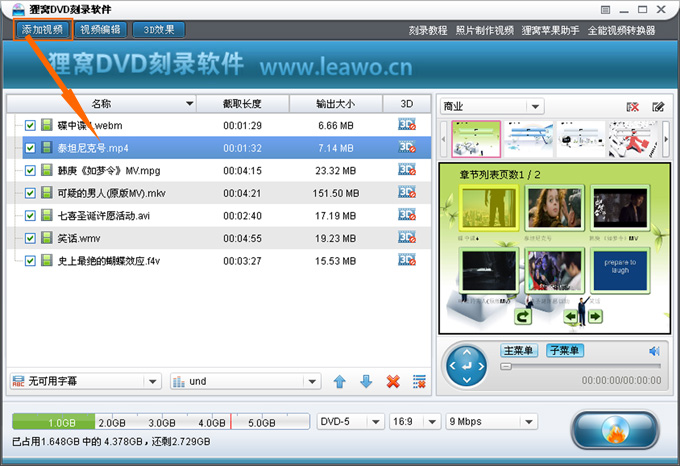Uncheck the 可疑的男人(原版MV).mkv checkbox
The image size is (680, 466).
pos(30,193)
